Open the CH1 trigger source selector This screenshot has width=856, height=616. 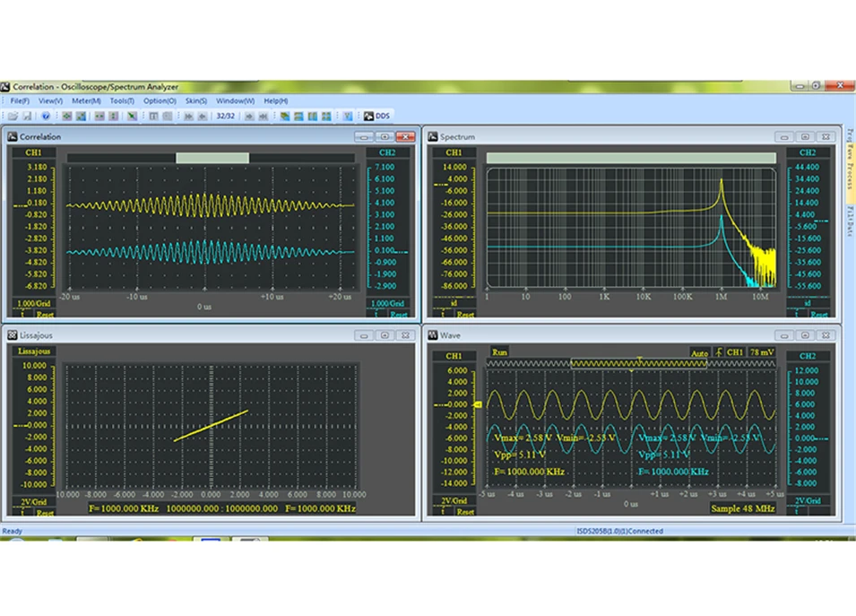735,352
